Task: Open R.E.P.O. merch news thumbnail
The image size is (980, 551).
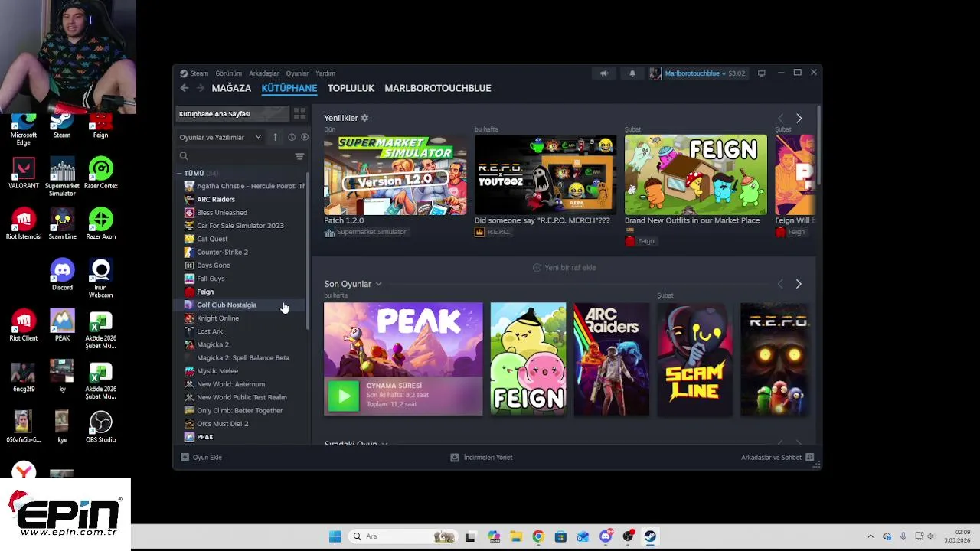Action: pos(545,175)
